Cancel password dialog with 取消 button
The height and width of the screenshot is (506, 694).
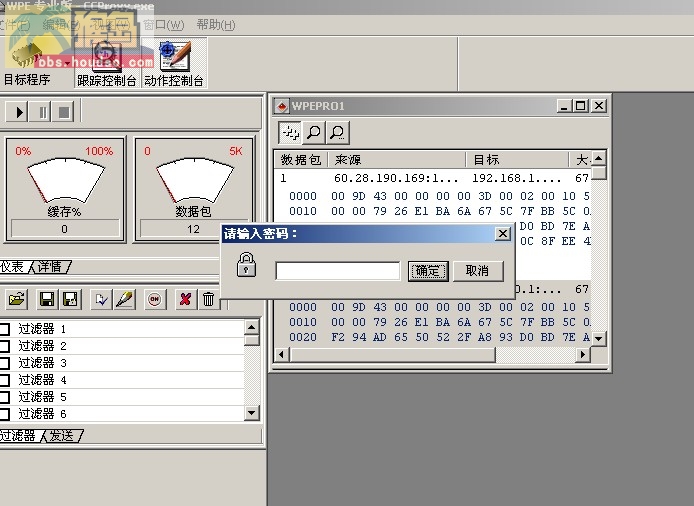(x=478, y=270)
